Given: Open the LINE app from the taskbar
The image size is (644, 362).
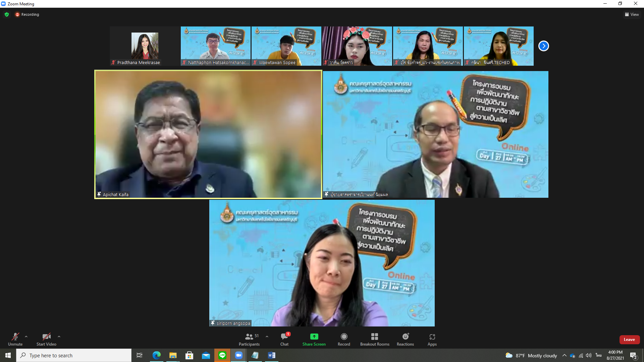Looking at the screenshot, I should coord(222,355).
